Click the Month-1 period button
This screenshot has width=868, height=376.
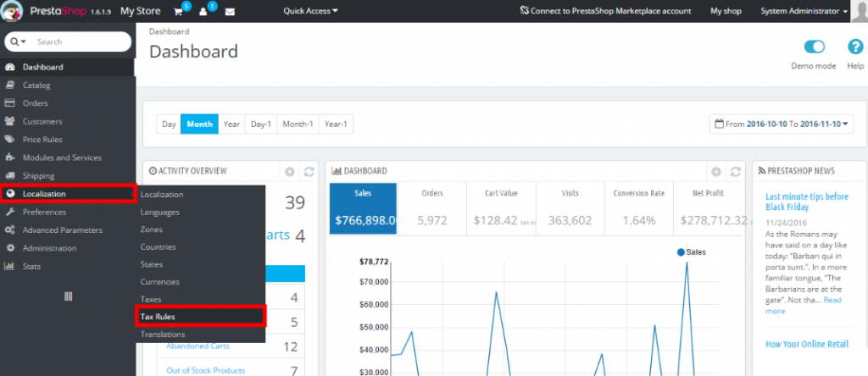pos(298,124)
